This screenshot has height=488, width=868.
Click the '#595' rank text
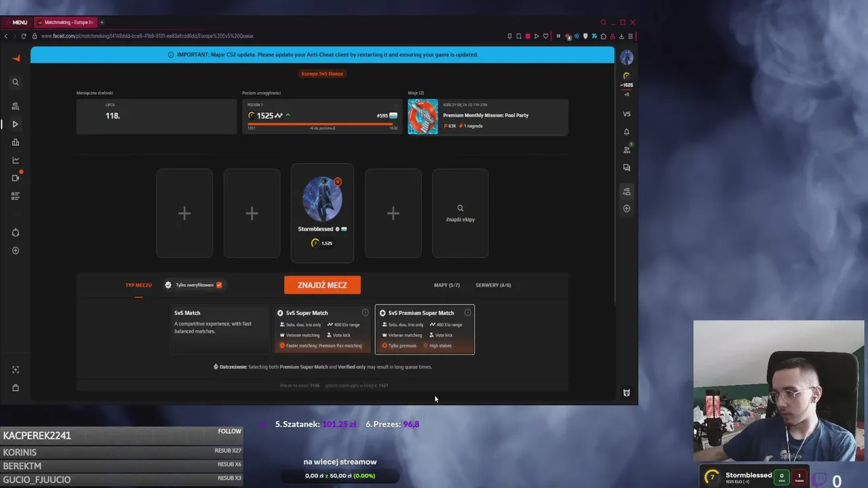(382, 116)
